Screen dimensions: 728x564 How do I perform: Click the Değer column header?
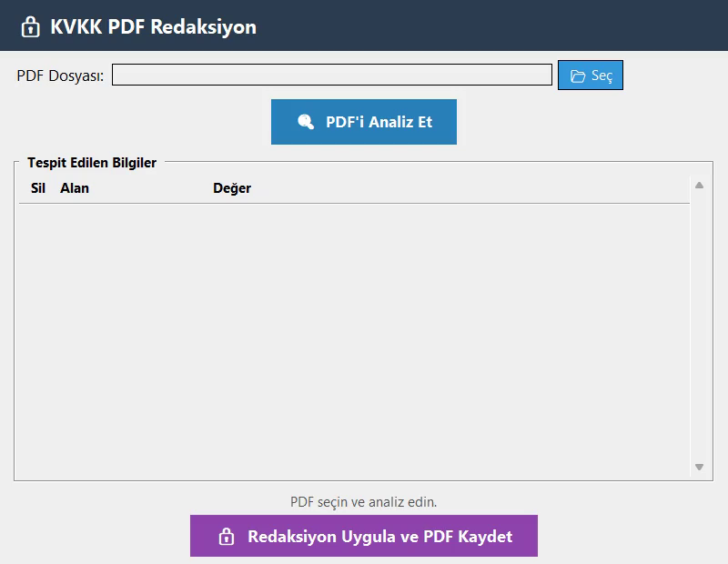(232, 188)
